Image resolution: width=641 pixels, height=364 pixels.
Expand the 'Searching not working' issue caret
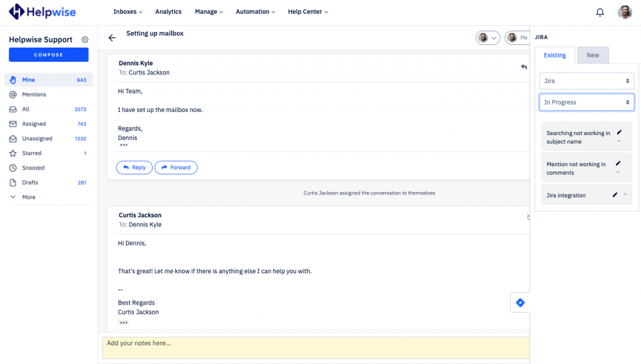[619, 141]
